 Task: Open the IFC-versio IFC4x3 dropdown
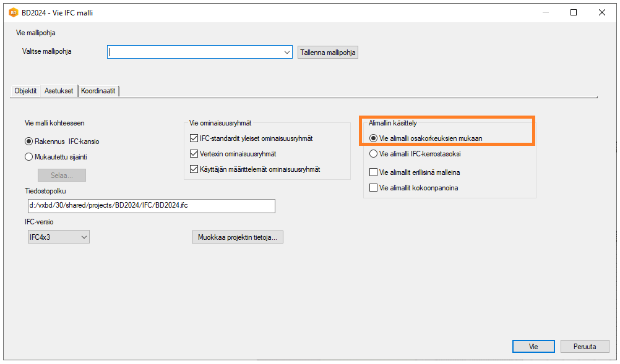click(x=84, y=237)
